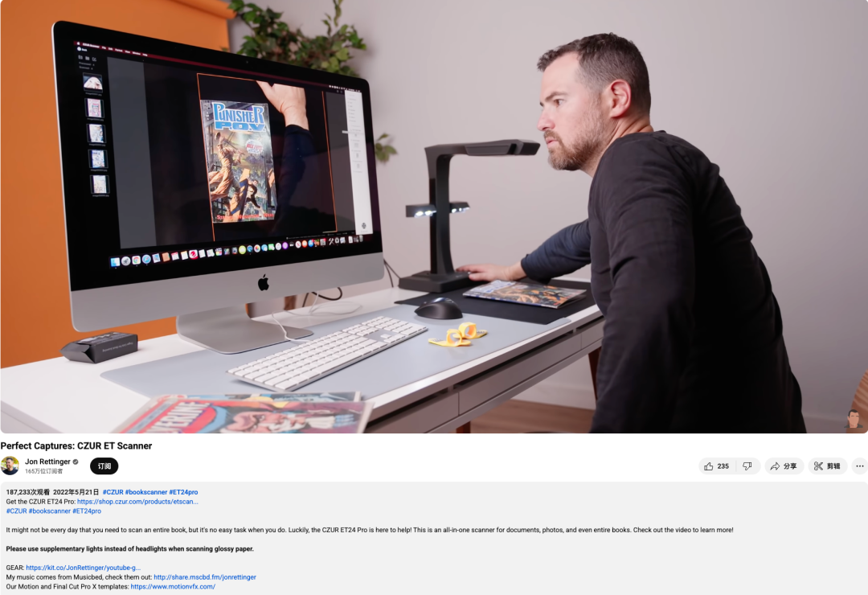Click the thumbs-down dislike icon

click(747, 466)
